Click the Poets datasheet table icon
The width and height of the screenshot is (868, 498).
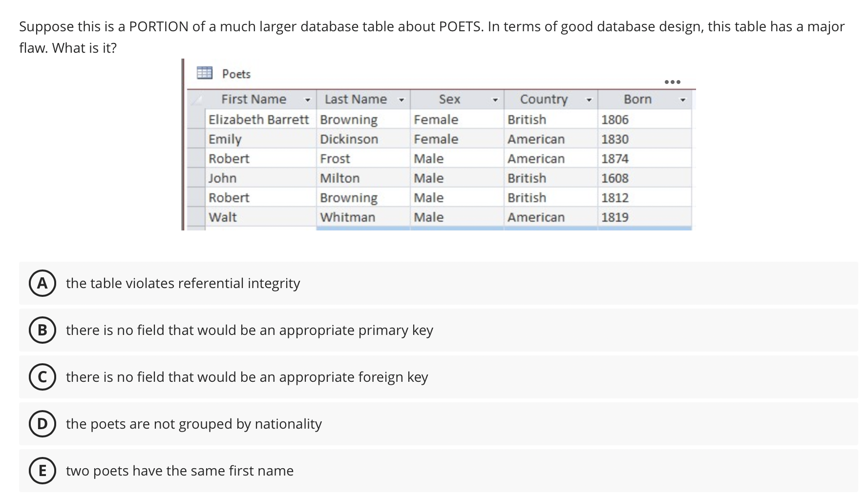205,73
